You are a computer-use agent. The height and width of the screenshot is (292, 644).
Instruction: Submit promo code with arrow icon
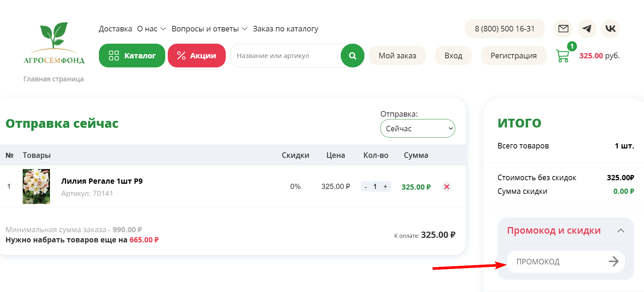coord(614,261)
